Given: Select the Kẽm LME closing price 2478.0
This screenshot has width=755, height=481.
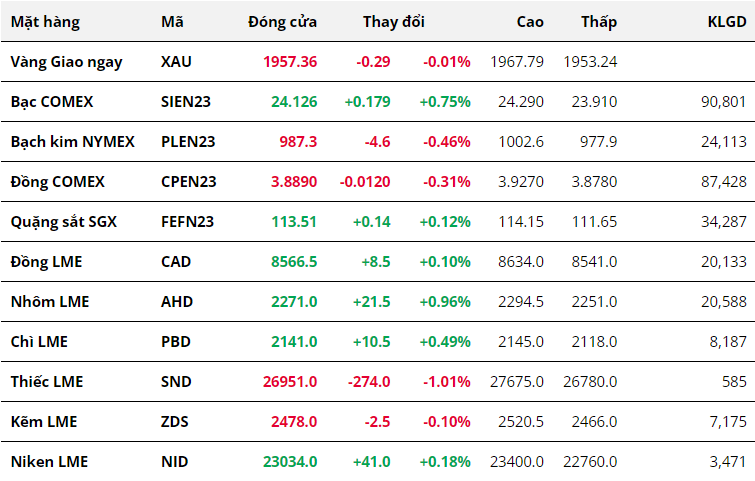Looking at the screenshot, I should point(294,421).
